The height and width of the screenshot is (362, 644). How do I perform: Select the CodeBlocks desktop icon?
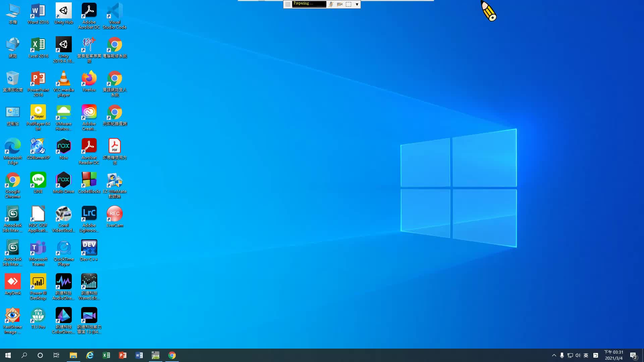(89, 183)
